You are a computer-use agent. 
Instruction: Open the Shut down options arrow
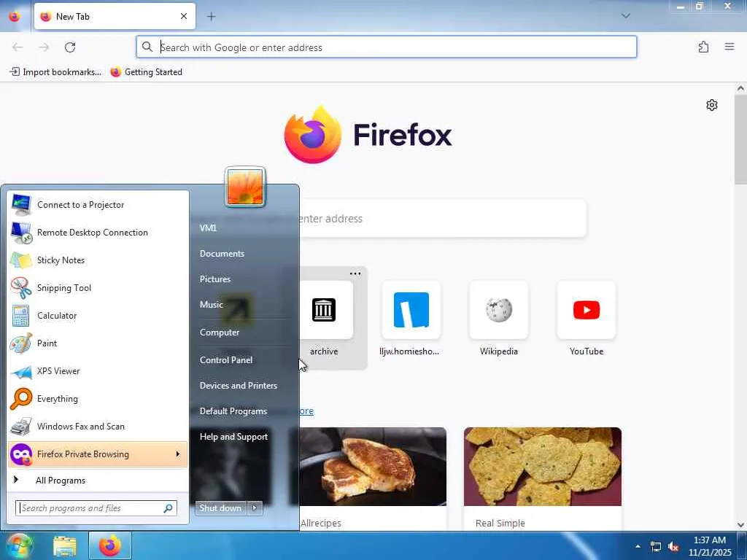255,508
